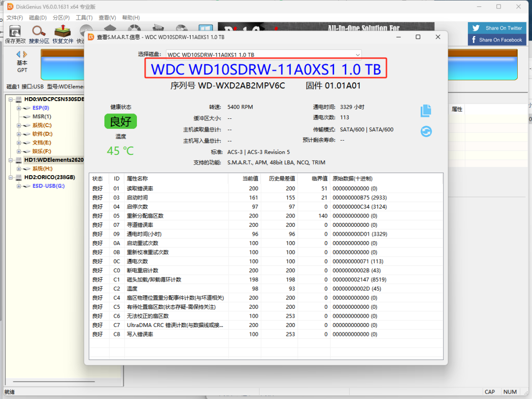Click the 45 ℃ temperature reading
532x399 pixels.
[120, 151]
